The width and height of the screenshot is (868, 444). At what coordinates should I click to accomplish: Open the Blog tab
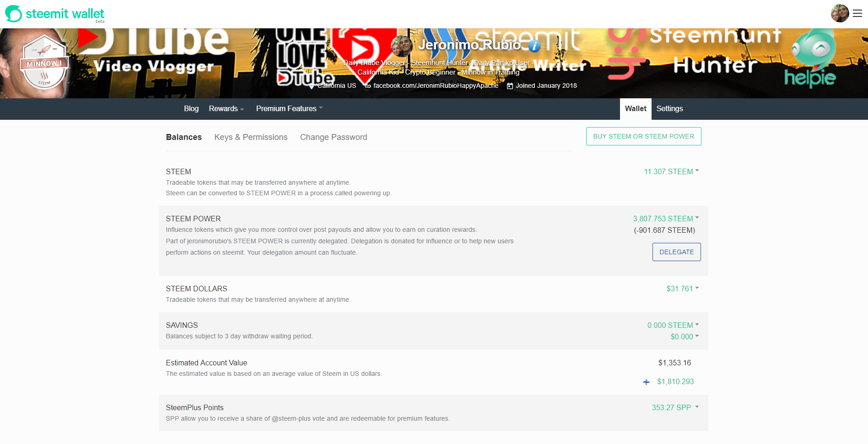[191, 109]
